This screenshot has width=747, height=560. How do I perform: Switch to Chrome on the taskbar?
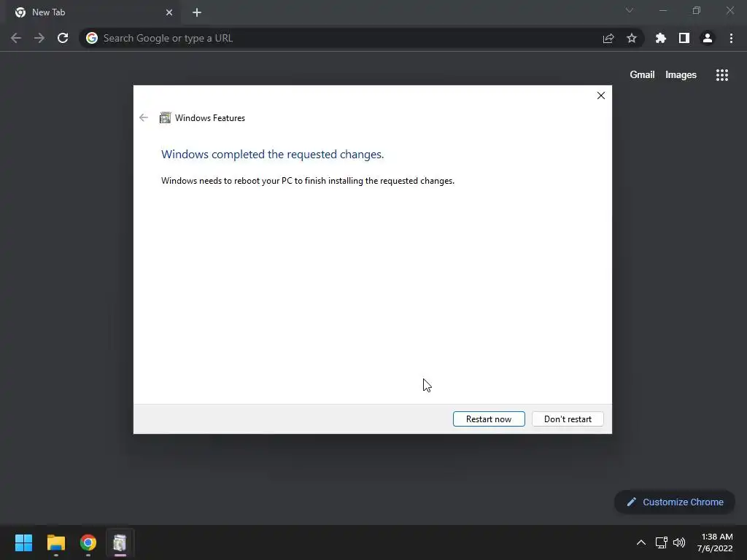88,542
